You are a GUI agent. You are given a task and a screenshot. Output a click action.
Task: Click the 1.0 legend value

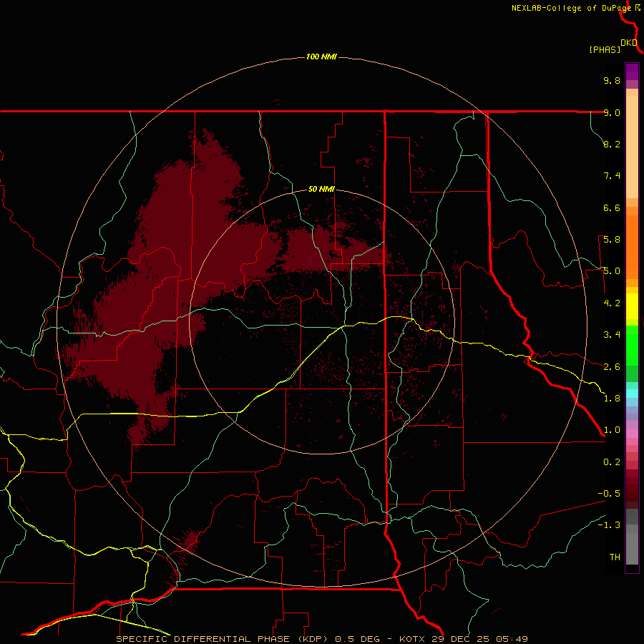pyautogui.click(x=612, y=430)
